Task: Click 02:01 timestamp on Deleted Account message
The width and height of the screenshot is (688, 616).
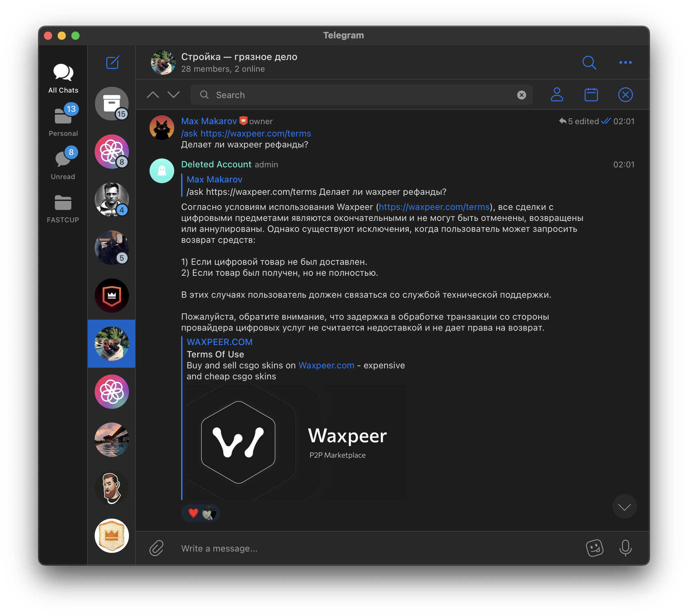Action: point(624,164)
